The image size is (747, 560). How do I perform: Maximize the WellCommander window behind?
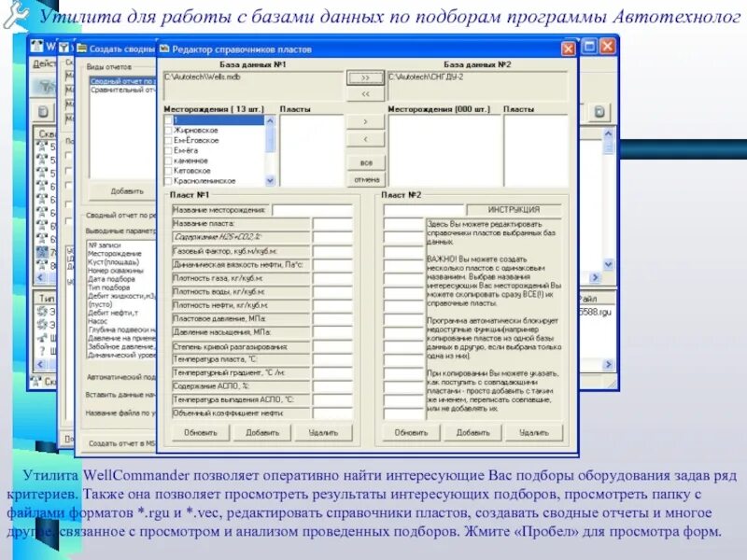pyautogui.click(x=589, y=46)
